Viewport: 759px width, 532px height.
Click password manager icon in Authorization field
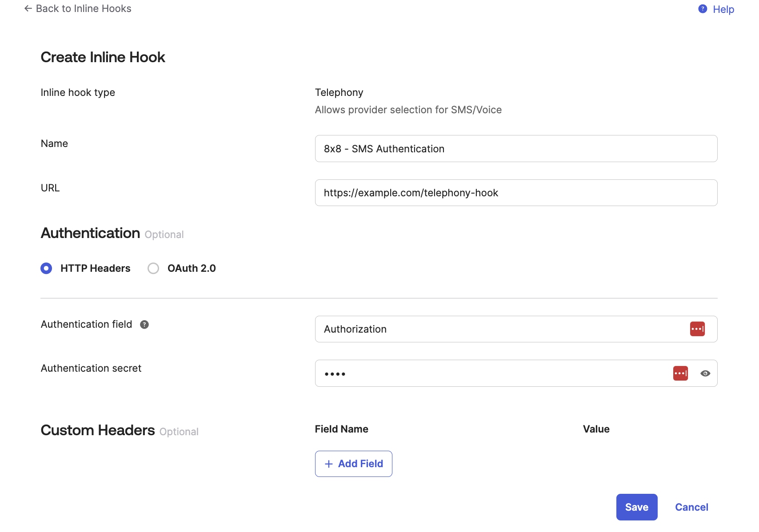pyautogui.click(x=697, y=329)
